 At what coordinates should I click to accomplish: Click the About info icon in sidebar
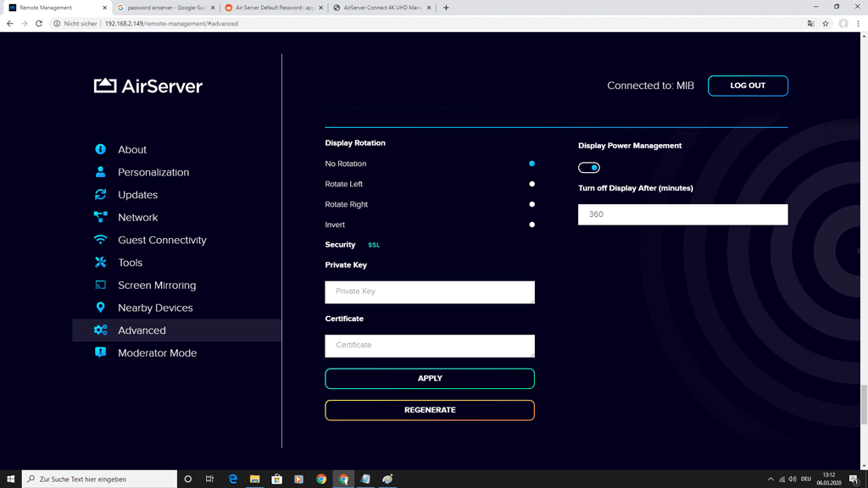pyautogui.click(x=100, y=149)
